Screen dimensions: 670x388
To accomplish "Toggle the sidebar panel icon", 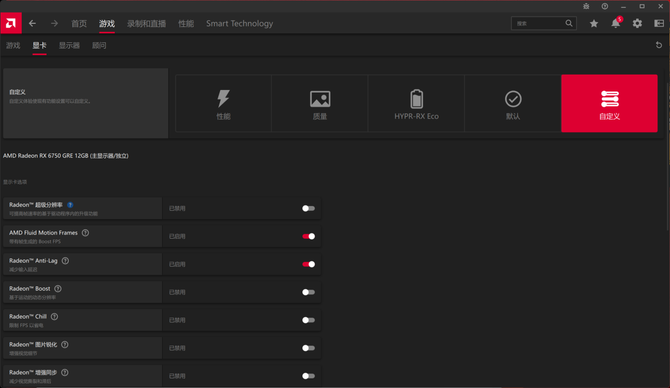I will pyautogui.click(x=659, y=24).
